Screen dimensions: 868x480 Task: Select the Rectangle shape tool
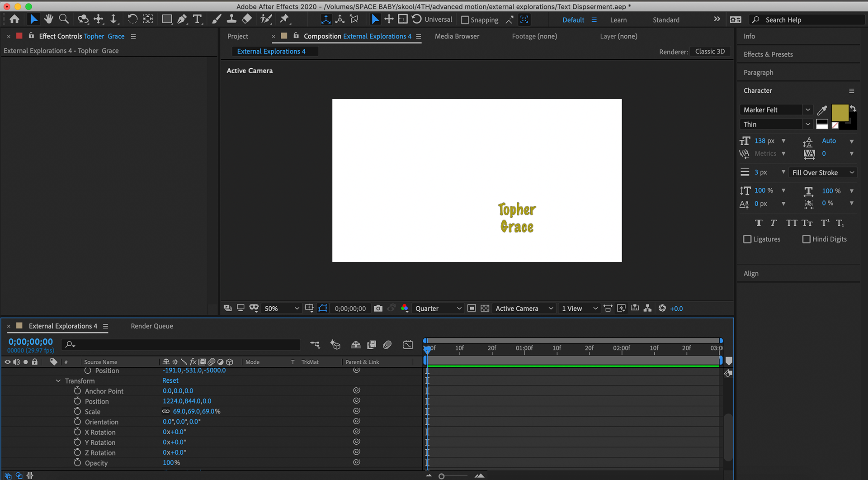(x=167, y=19)
